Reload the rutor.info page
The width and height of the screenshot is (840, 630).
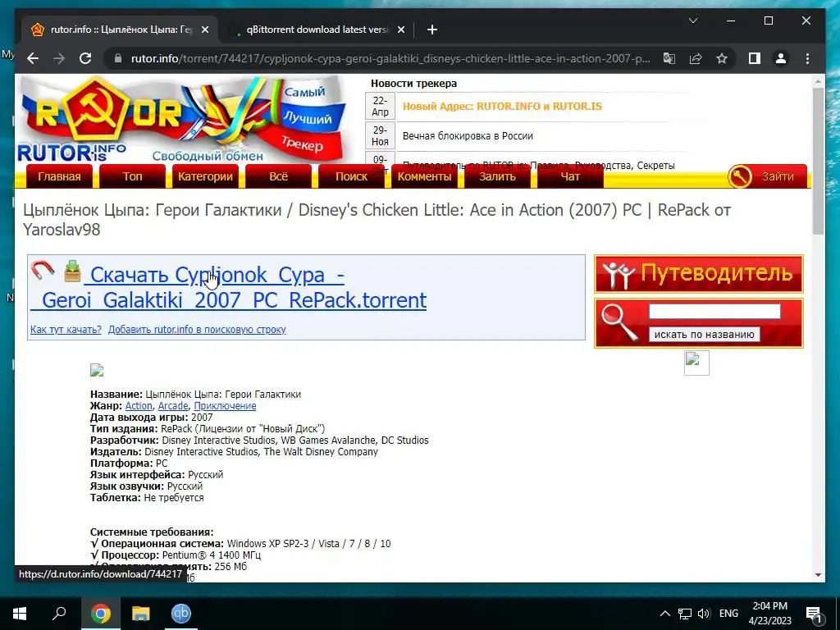point(85,58)
